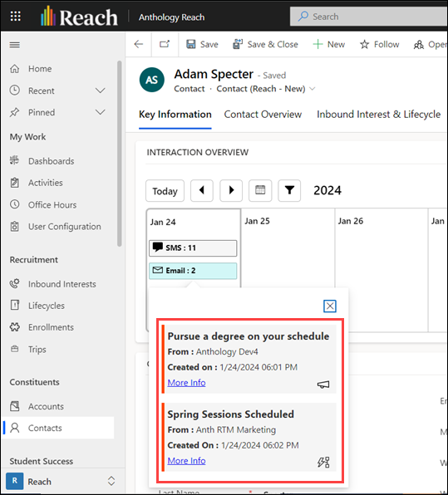The width and height of the screenshot is (448, 495).
Task: Switch to Inbound Interest & Lifecycle tab
Action: pyautogui.click(x=378, y=115)
